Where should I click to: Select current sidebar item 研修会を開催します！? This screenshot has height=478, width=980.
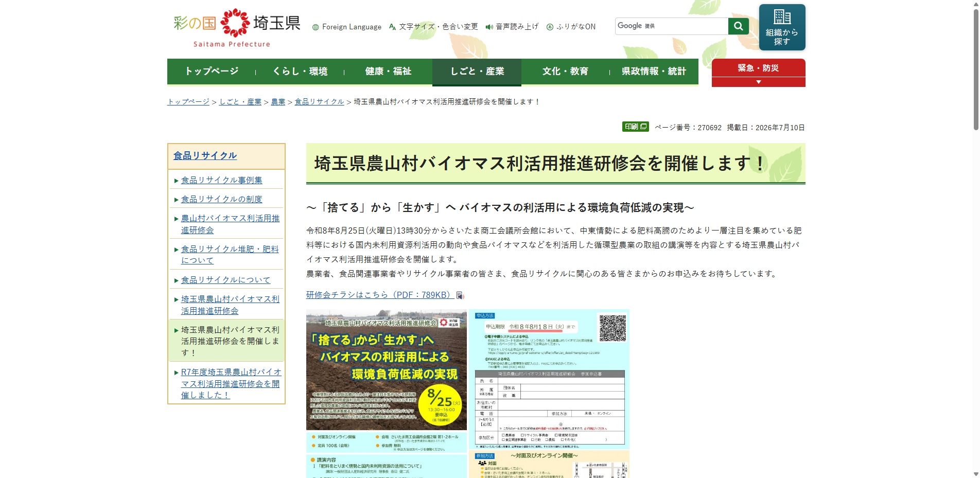(x=226, y=341)
